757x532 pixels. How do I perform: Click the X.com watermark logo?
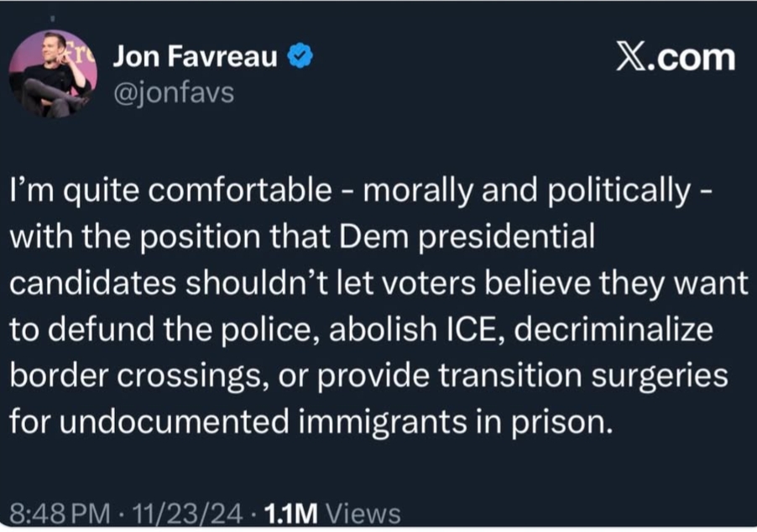pyautogui.click(x=675, y=57)
